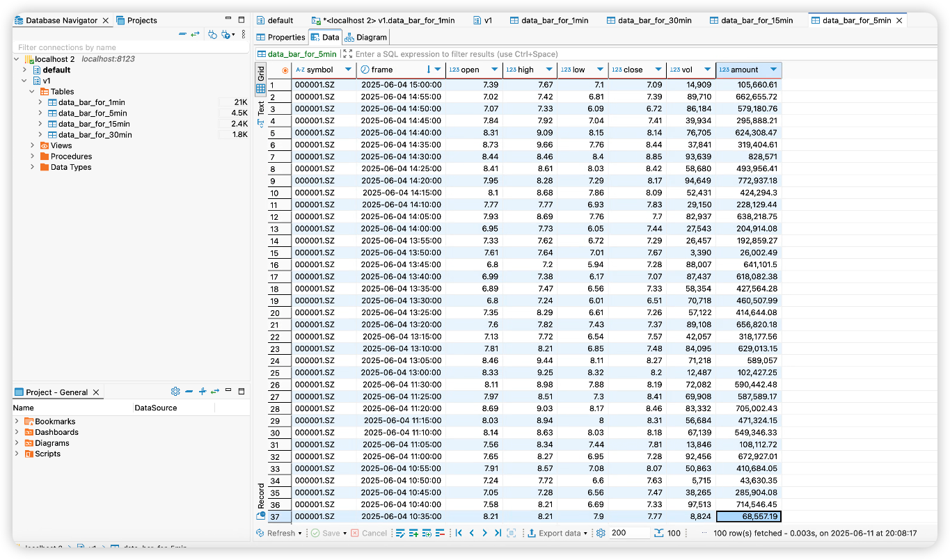This screenshot has height=560, width=950.
Task: Switch to the Projects tab
Action: (x=136, y=20)
